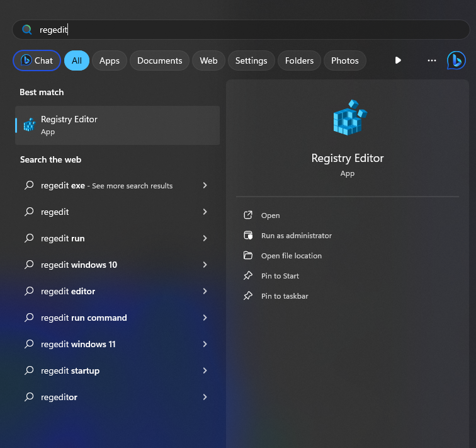This screenshot has width=476, height=448.
Task: Switch to the Documents filter tab
Action: (x=160, y=60)
